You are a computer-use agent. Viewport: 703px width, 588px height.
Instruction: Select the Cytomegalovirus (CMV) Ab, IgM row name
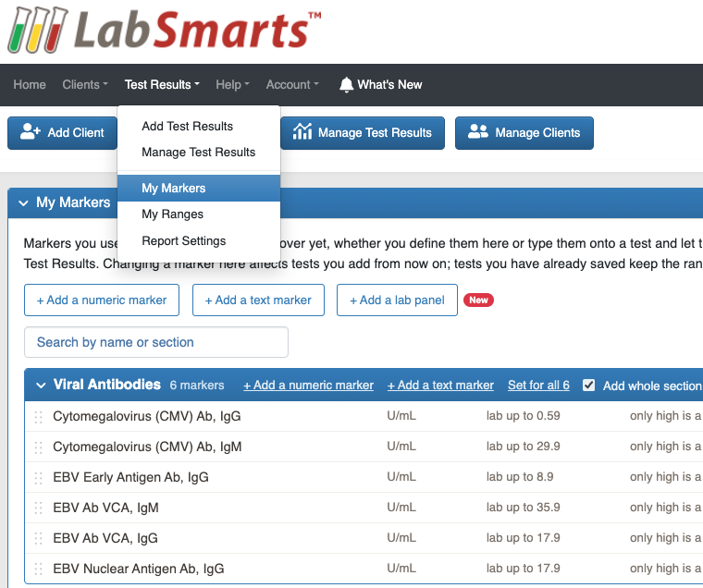[147, 447]
